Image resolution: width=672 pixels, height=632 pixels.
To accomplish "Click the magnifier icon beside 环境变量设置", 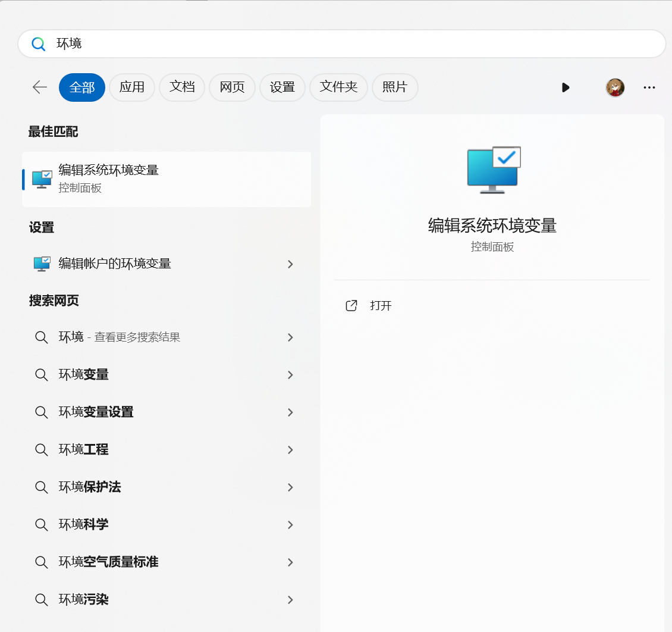I will tap(41, 412).
